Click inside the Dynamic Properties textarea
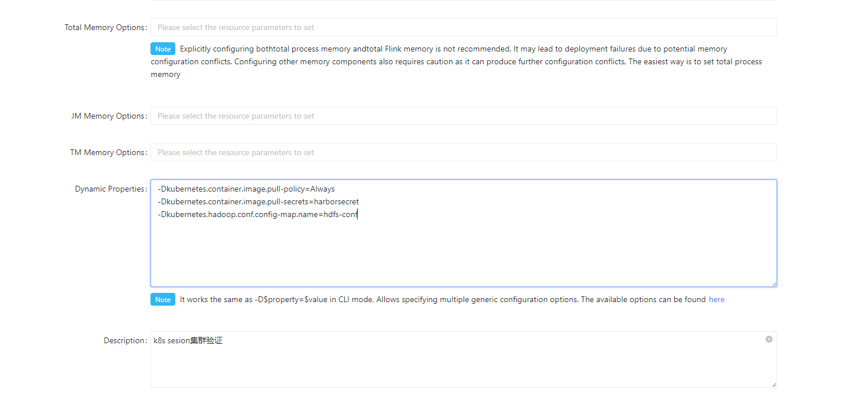This screenshot has height=404, width=868. tap(464, 233)
